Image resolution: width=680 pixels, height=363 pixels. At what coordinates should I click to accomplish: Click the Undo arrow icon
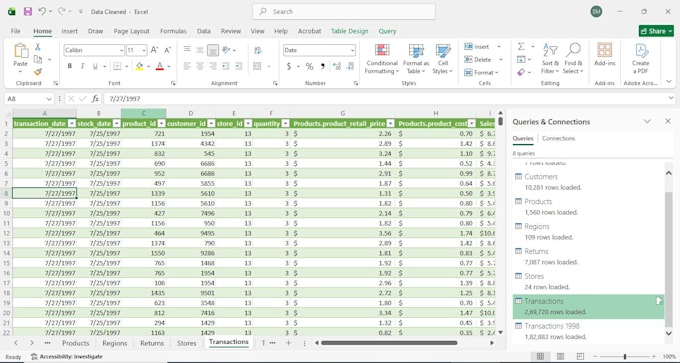coord(42,12)
